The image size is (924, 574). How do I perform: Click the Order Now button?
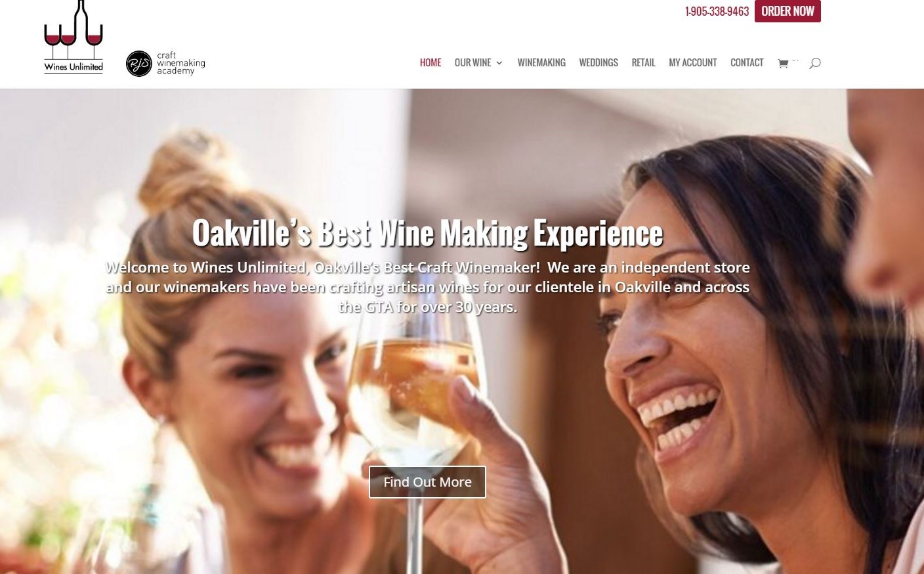tap(787, 11)
